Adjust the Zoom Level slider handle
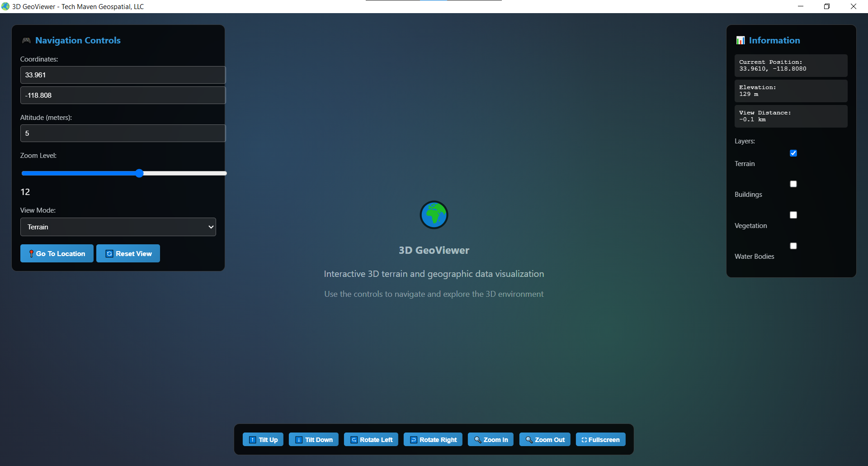 coord(139,173)
